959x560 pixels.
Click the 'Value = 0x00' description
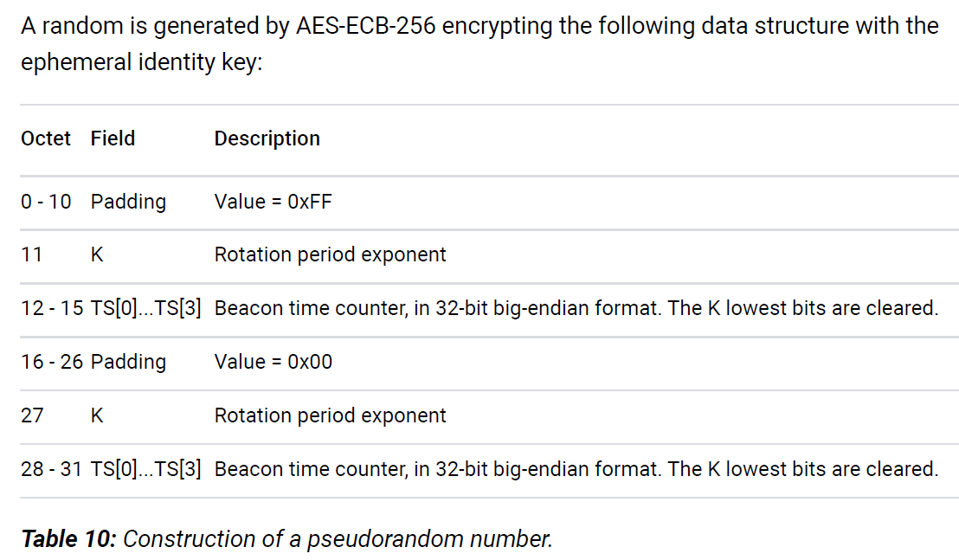coord(274,362)
